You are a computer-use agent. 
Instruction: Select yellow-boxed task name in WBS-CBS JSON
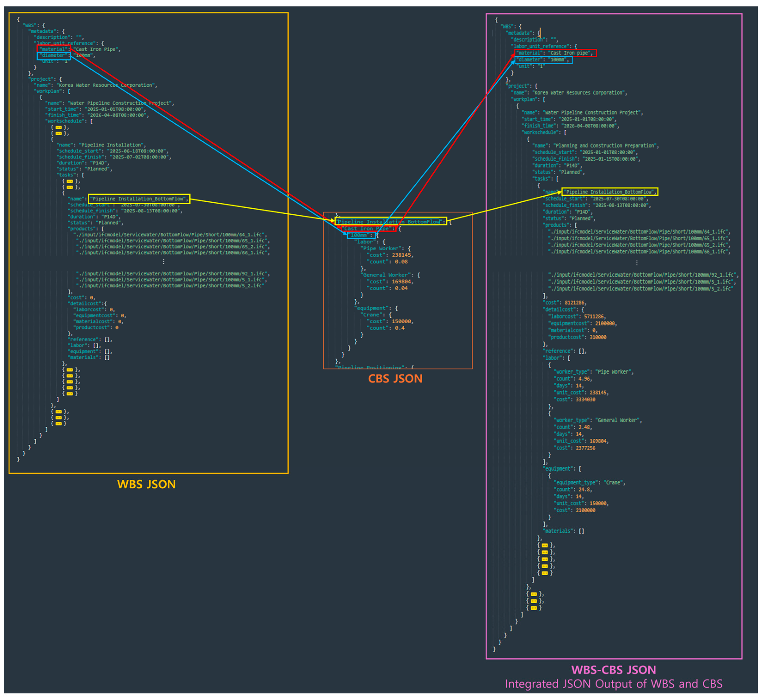point(610,192)
